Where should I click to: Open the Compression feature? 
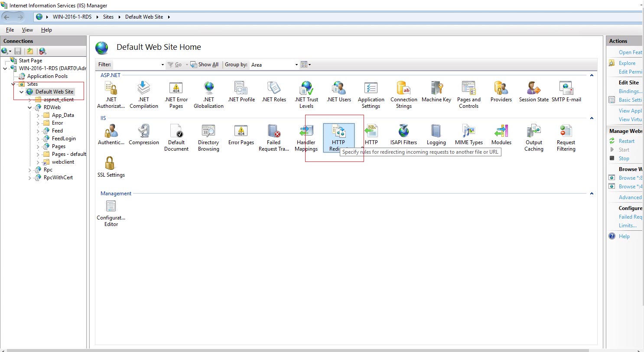144,135
